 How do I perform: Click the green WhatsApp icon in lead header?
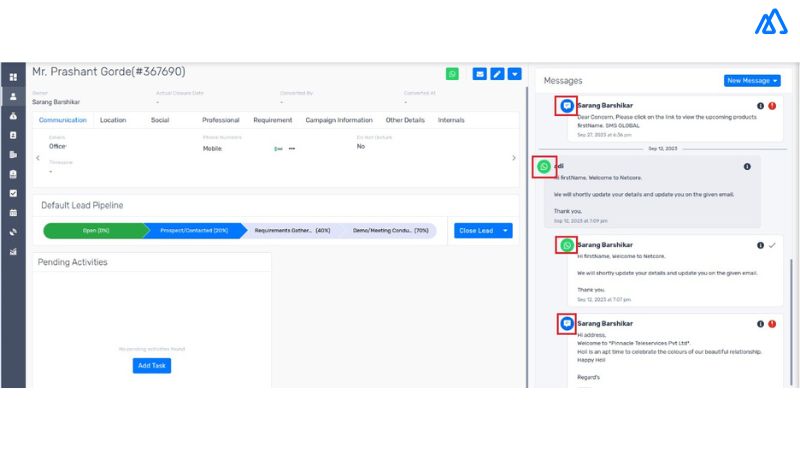click(453, 74)
